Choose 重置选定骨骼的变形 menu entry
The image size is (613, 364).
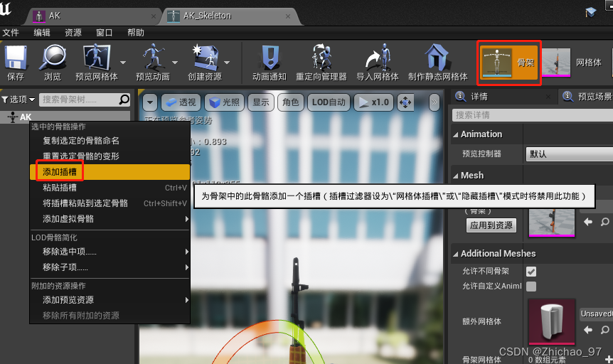pyautogui.click(x=110, y=156)
